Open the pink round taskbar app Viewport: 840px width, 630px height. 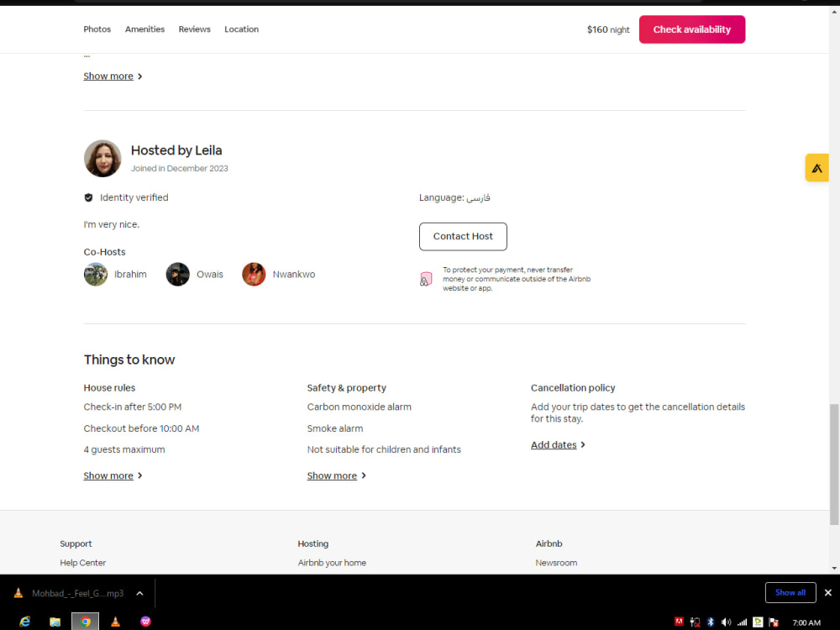tap(145, 622)
